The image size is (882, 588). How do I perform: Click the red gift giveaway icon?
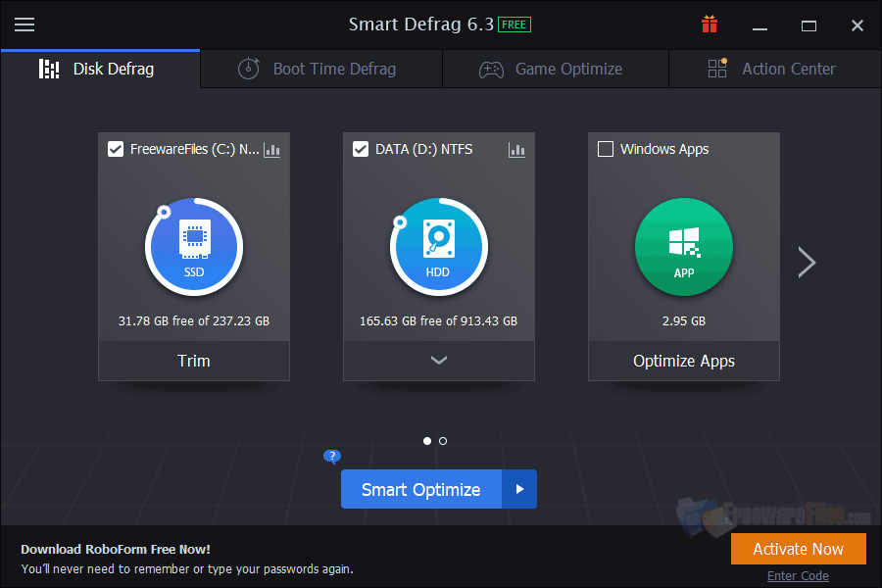(x=709, y=24)
